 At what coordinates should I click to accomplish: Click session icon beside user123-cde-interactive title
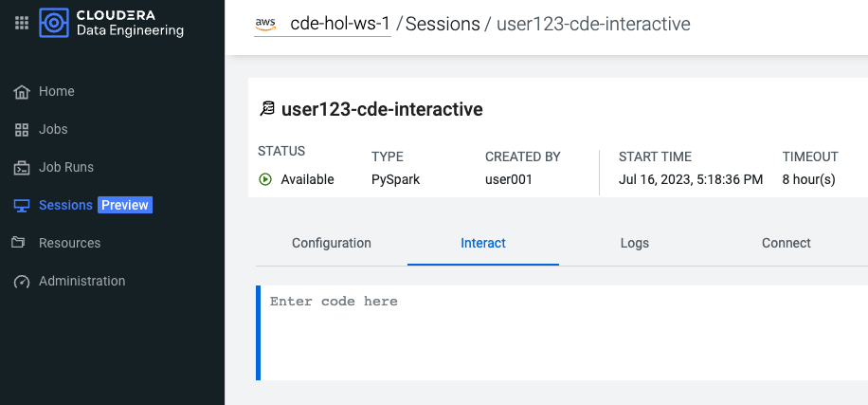pos(267,108)
